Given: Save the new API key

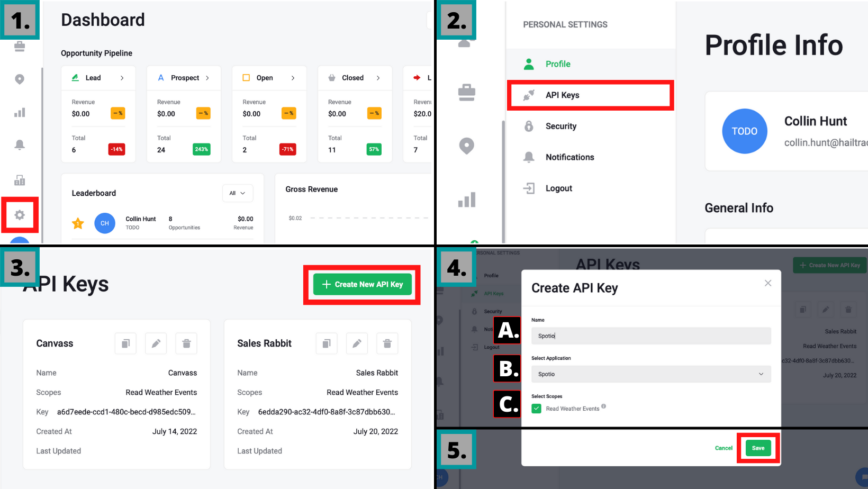Looking at the screenshot, I should tap(758, 448).
